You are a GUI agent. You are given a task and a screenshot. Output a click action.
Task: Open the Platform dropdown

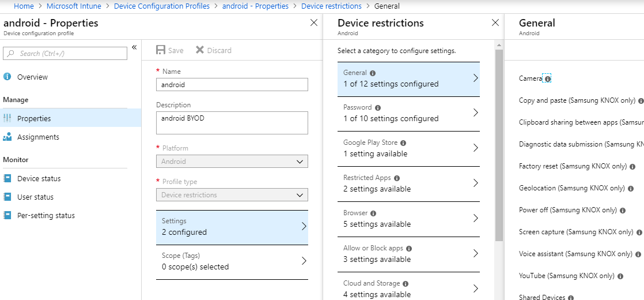232,162
